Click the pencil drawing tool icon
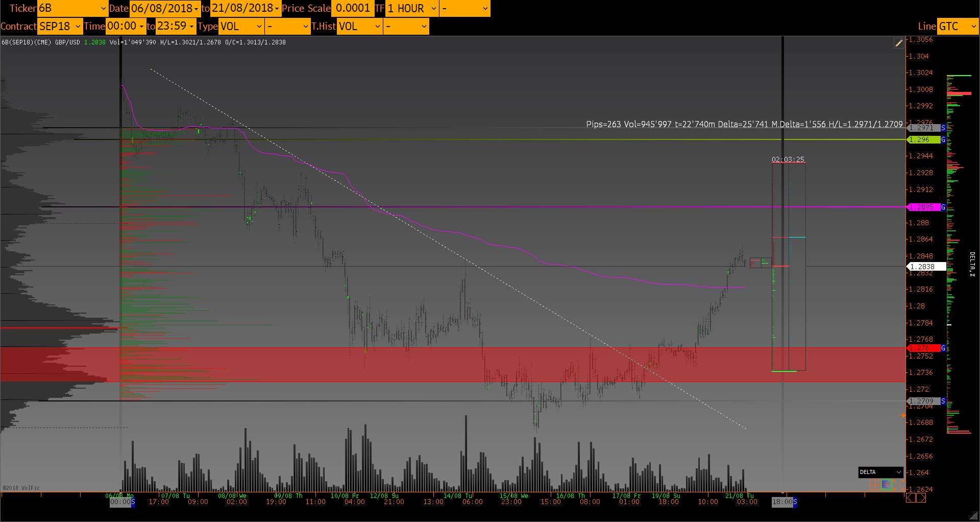Screen dimensions: 980x522 coord(899,43)
